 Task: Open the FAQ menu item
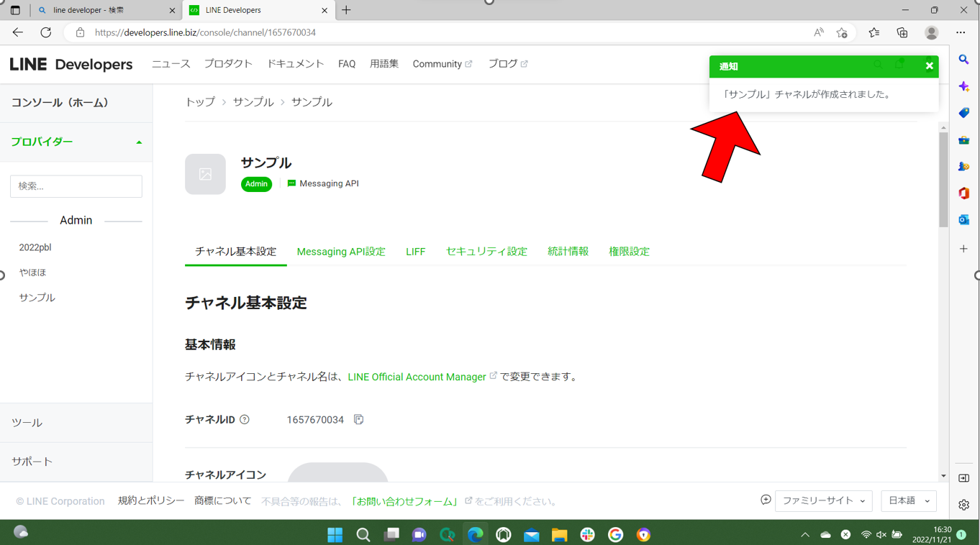coord(347,64)
